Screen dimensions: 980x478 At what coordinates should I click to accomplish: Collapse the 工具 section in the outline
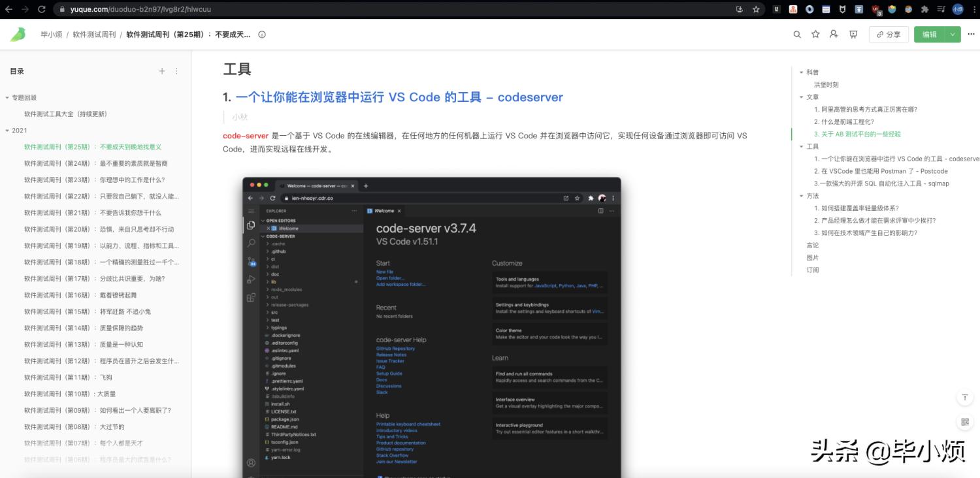coord(802,146)
